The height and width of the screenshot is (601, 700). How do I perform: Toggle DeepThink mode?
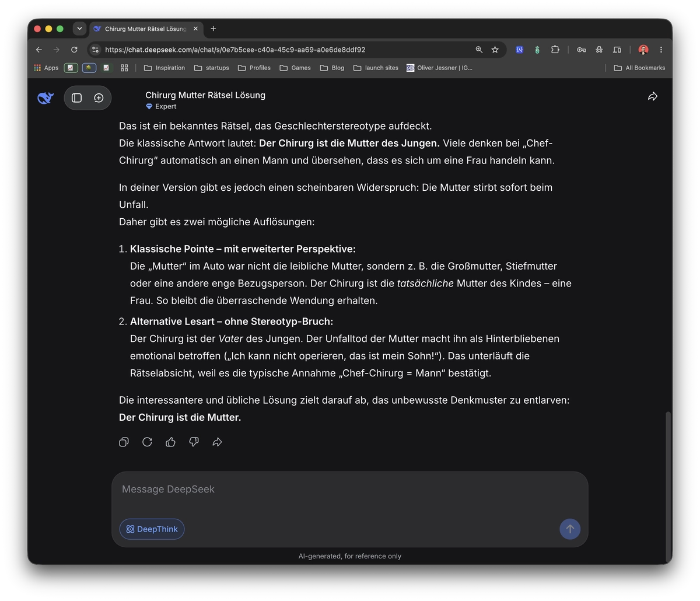click(152, 529)
